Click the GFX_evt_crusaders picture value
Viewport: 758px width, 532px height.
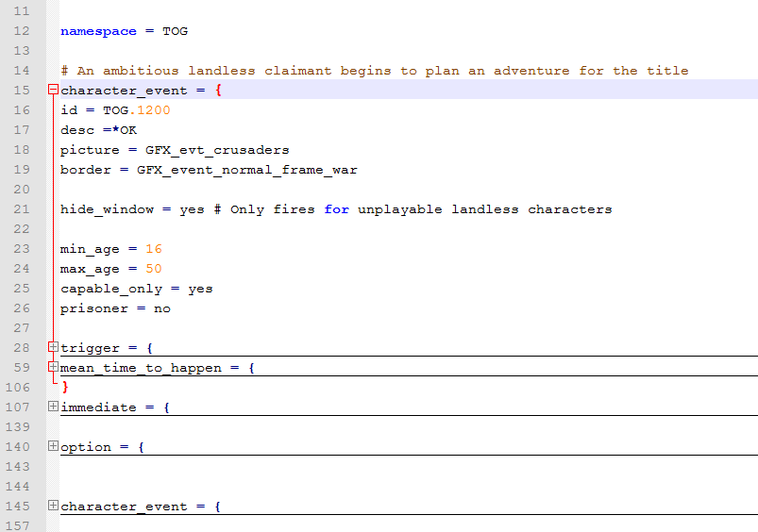coord(217,150)
